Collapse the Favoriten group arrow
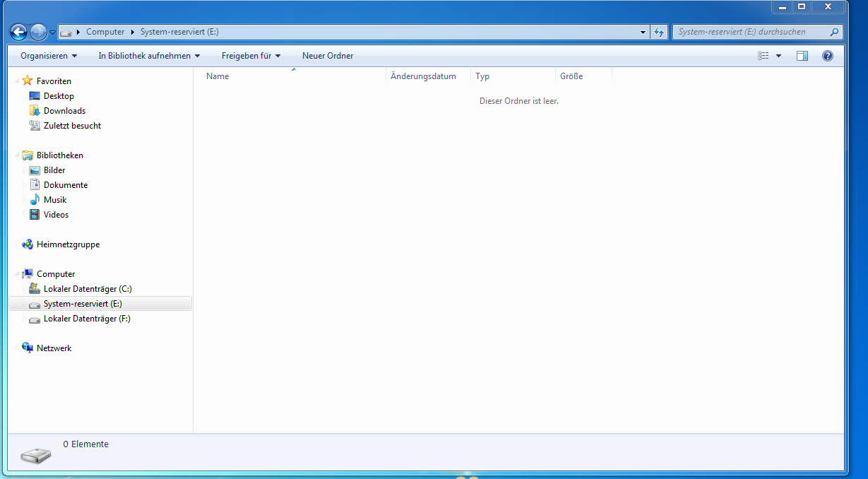The image size is (868, 479). [17, 81]
